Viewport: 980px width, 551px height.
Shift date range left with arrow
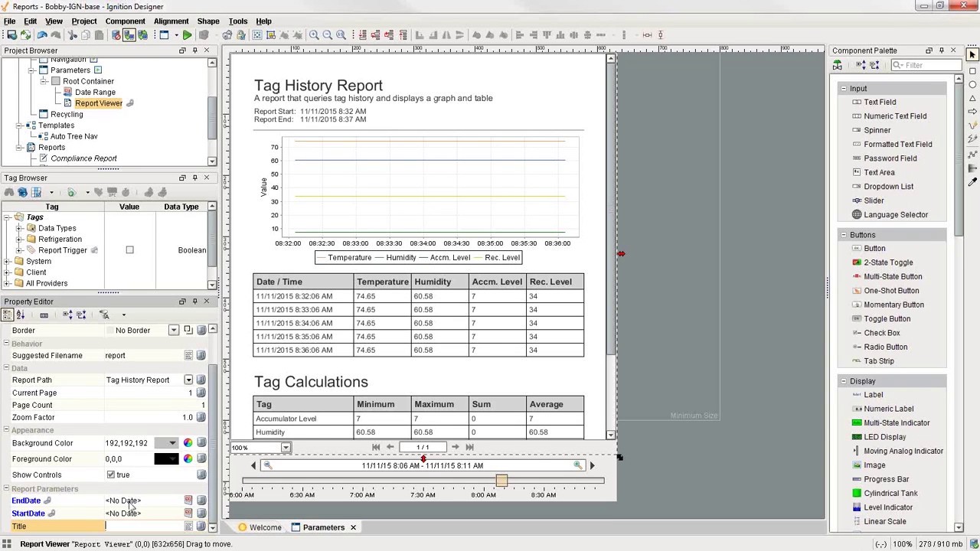coord(253,465)
